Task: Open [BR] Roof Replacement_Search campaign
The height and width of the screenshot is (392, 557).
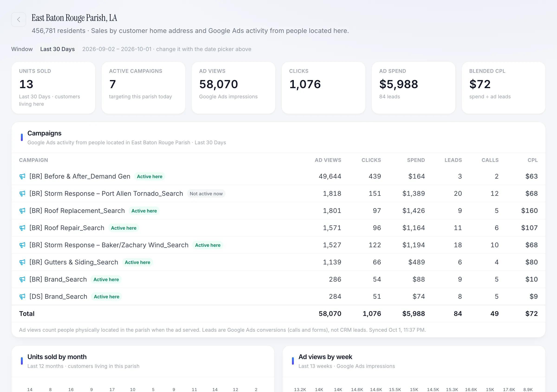Action: tap(77, 211)
